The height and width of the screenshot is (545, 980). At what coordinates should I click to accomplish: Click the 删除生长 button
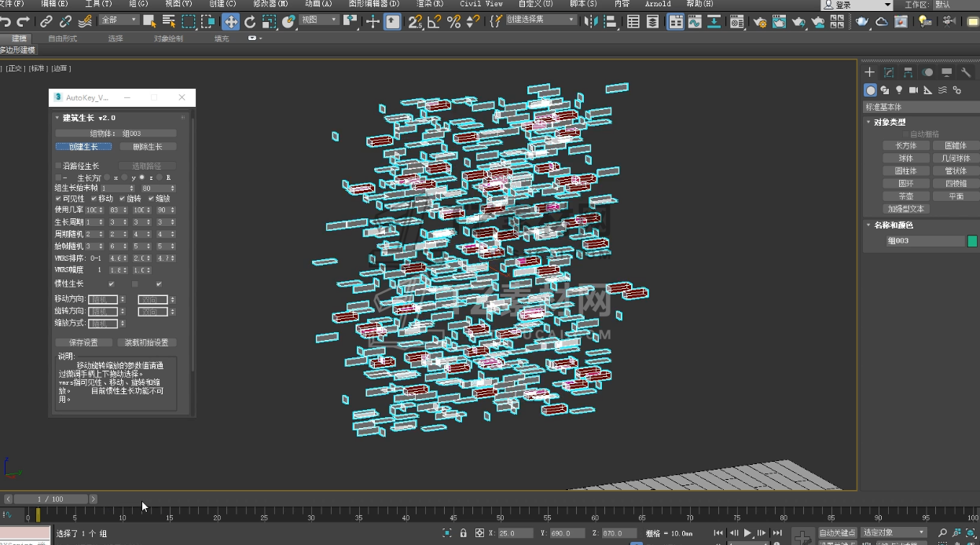point(147,147)
